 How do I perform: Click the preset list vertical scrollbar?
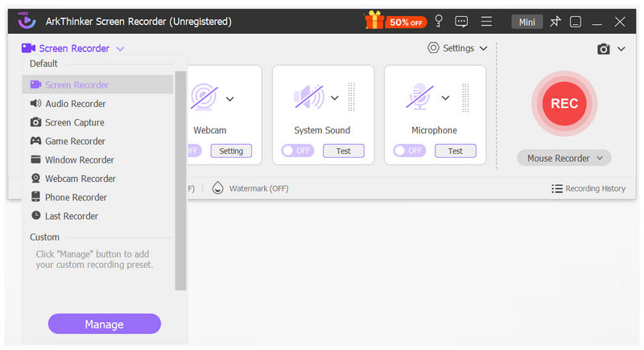(x=180, y=180)
